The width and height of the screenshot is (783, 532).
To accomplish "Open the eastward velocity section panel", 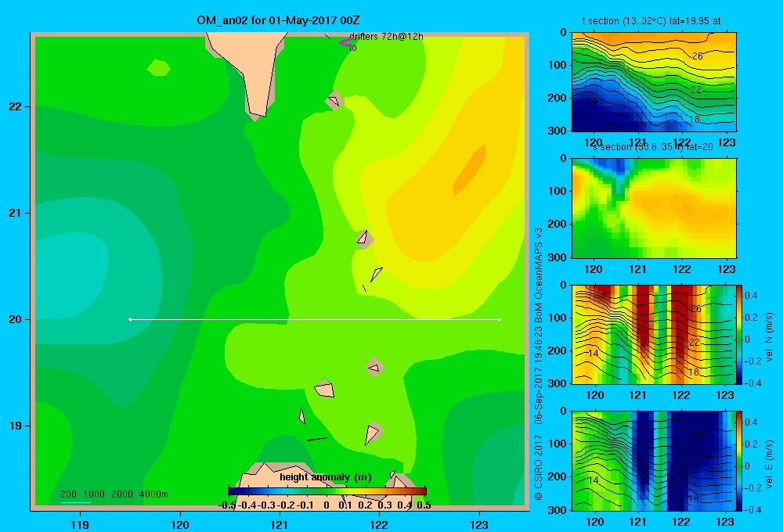I will (x=654, y=461).
